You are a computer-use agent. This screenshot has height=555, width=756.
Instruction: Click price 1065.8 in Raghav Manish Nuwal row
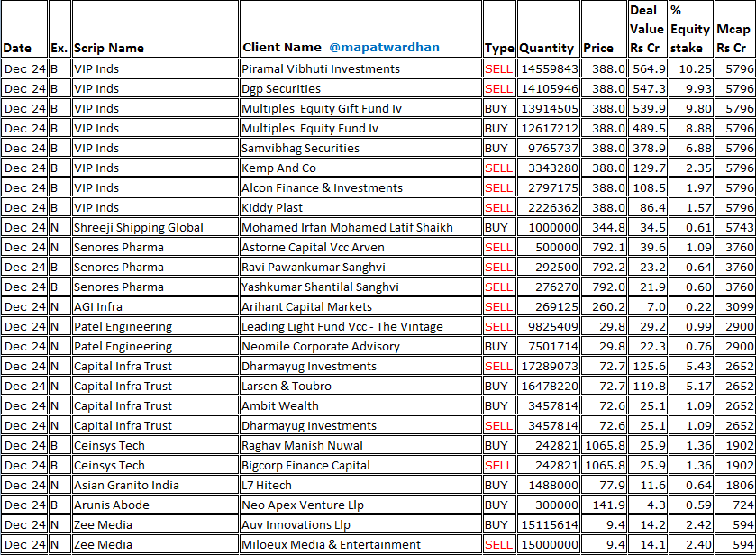pyautogui.click(x=606, y=445)
